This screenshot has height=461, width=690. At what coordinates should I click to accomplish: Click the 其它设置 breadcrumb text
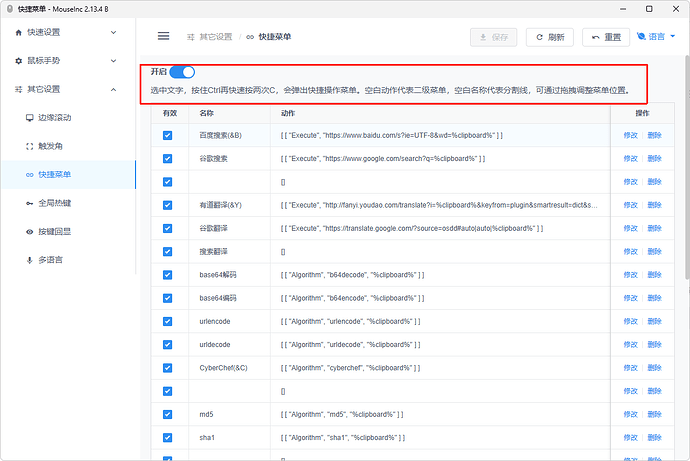click(216, 37)
